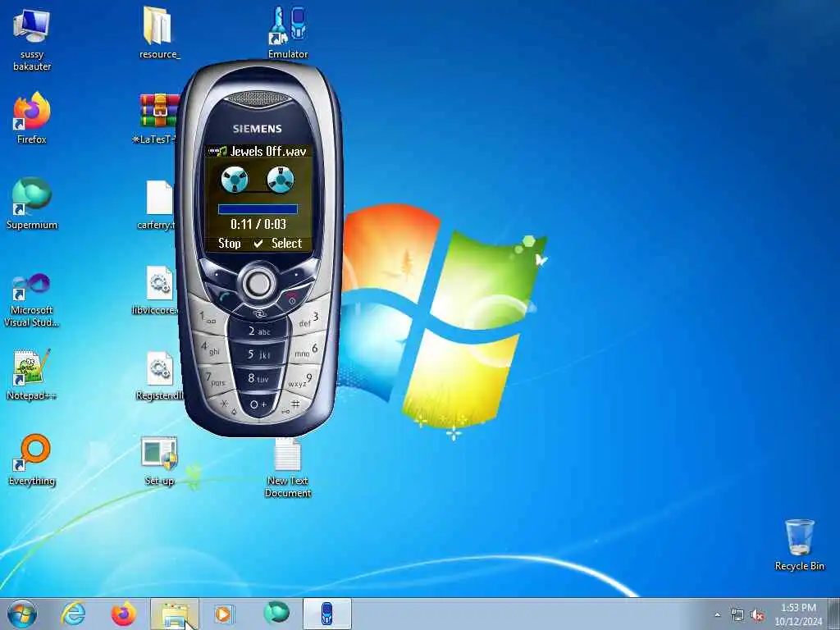The width and height of the screenshot is (840, 630).
Task: Click the 2 abc key on phone
Action: tap(259, 331)
